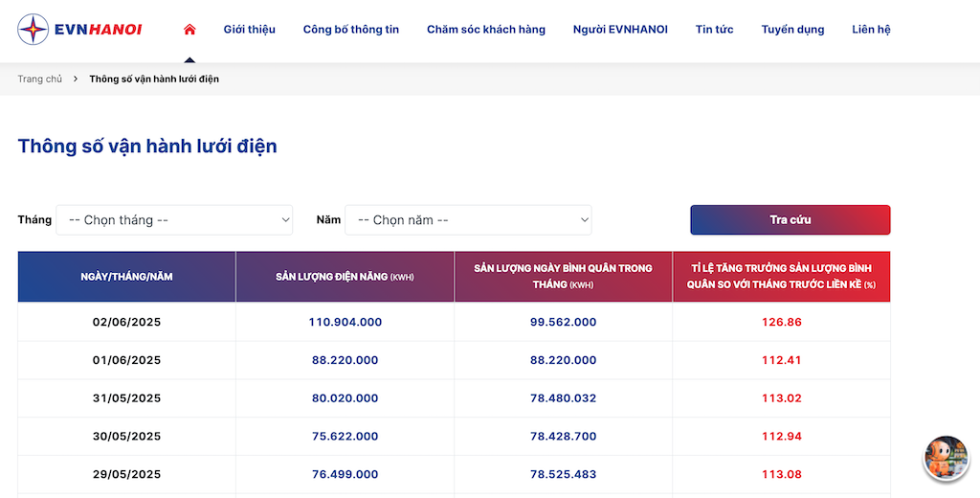The height and width of the screenshot is (498, 980).
Task: Open the Liên hệ menu
Action: click(x=871, y=30)
